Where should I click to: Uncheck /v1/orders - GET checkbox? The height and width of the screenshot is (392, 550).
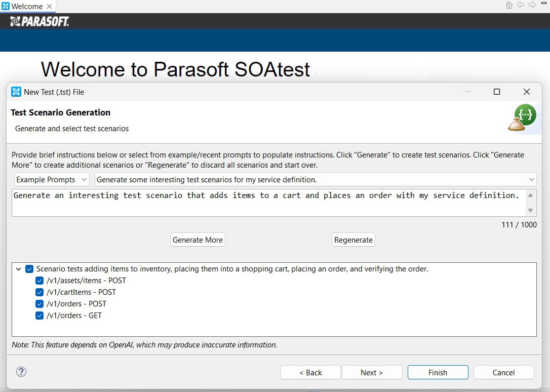(x=40, y=315)
